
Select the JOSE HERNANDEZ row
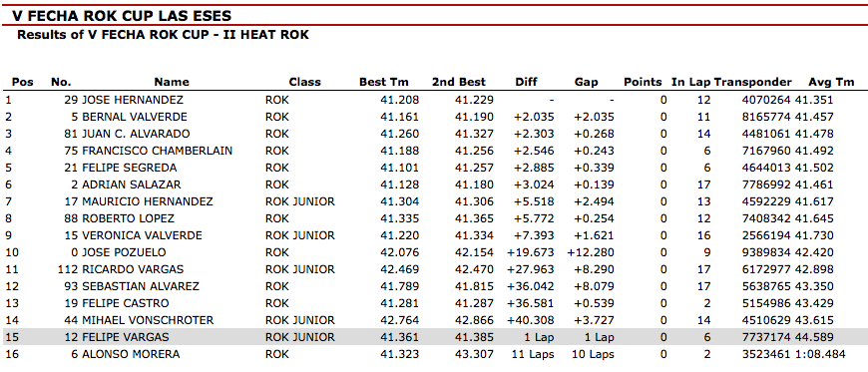(x=434, y=100)
